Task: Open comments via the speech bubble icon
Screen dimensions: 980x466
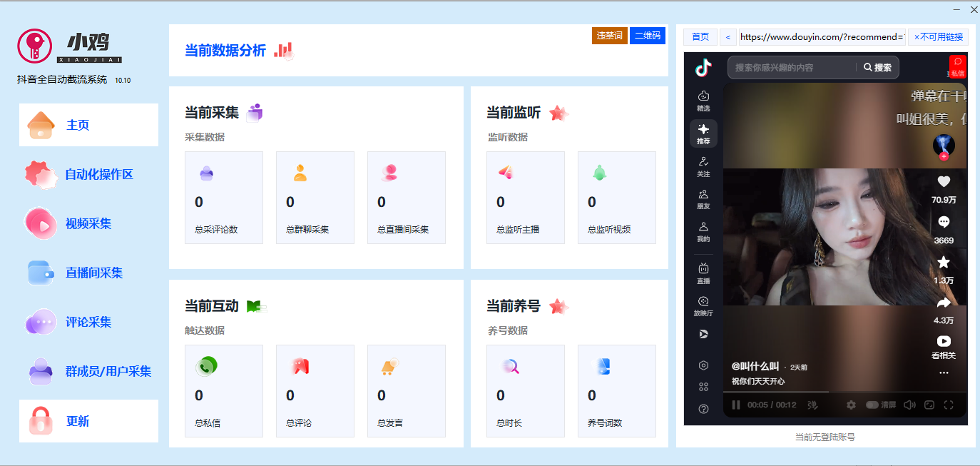Action: click(944, 223)
